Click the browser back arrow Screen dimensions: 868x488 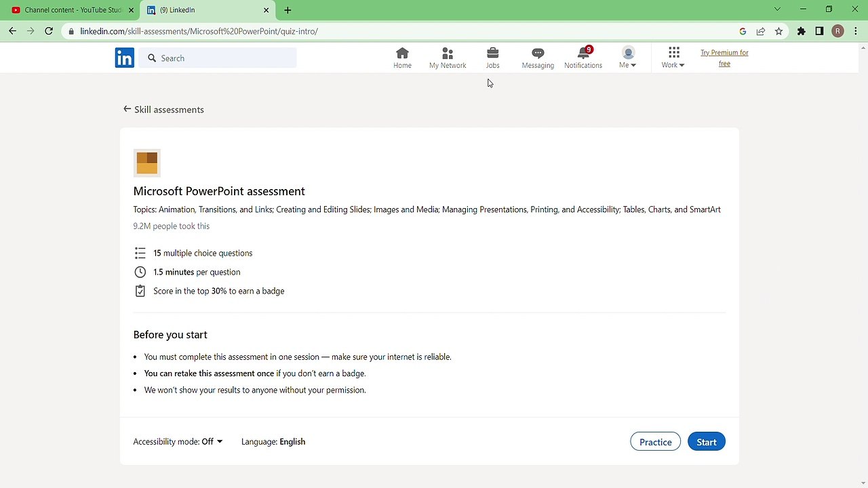tap(12, 31)
